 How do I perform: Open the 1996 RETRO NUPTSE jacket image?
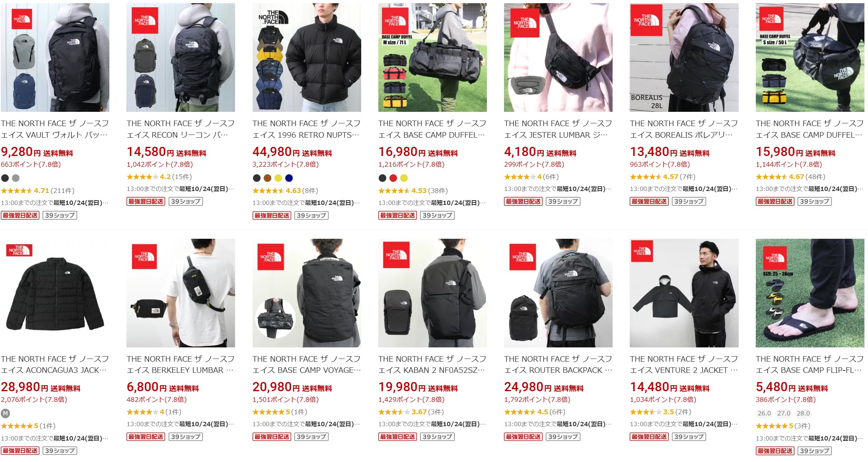pyautogui.click(x=307, y=58)
